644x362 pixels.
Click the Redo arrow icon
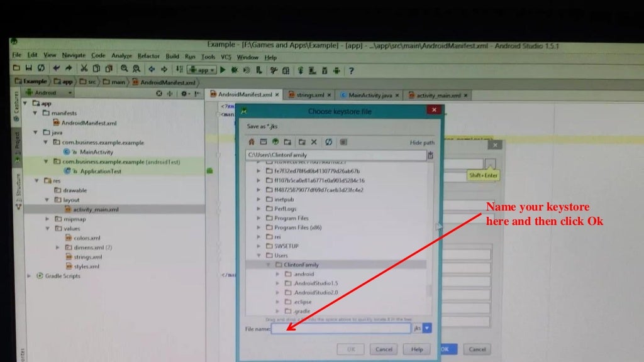(69, 68)
